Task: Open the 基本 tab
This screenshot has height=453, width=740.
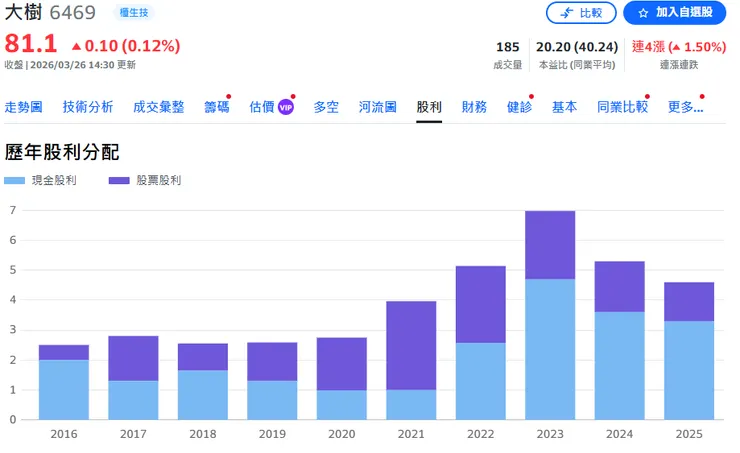Action: point(564,107)
